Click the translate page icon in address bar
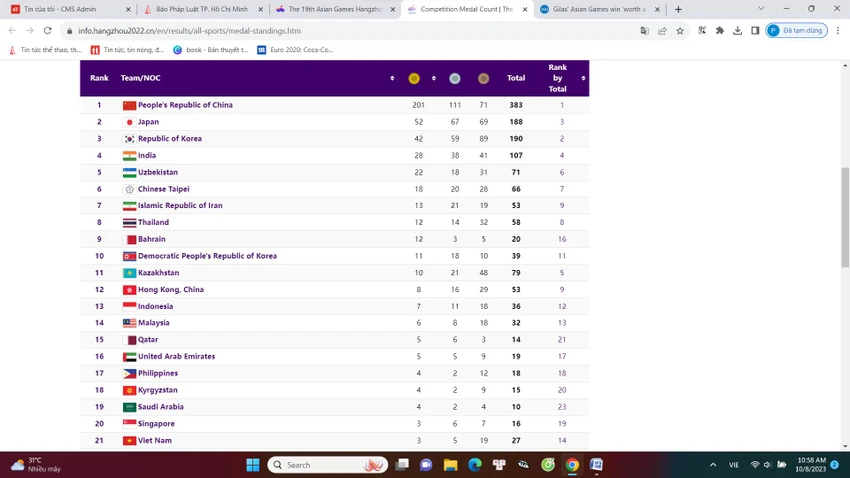850x478 pixels. [x=644, y=31]
